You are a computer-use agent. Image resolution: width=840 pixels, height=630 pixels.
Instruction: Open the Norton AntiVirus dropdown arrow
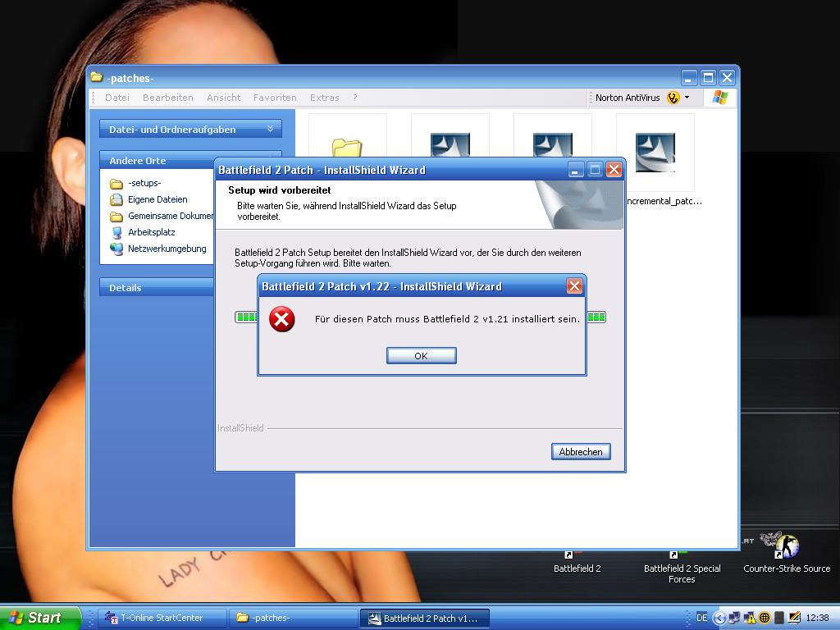coord(687,98)
